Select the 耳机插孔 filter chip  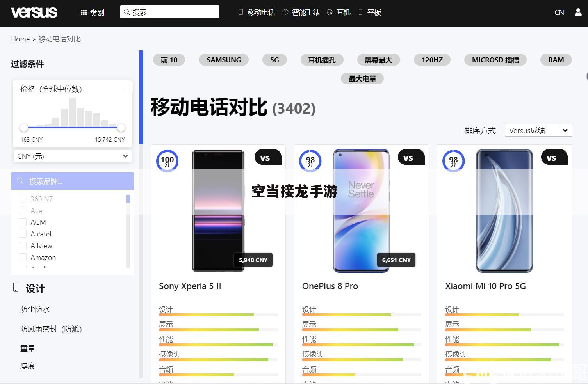[322, 60]
